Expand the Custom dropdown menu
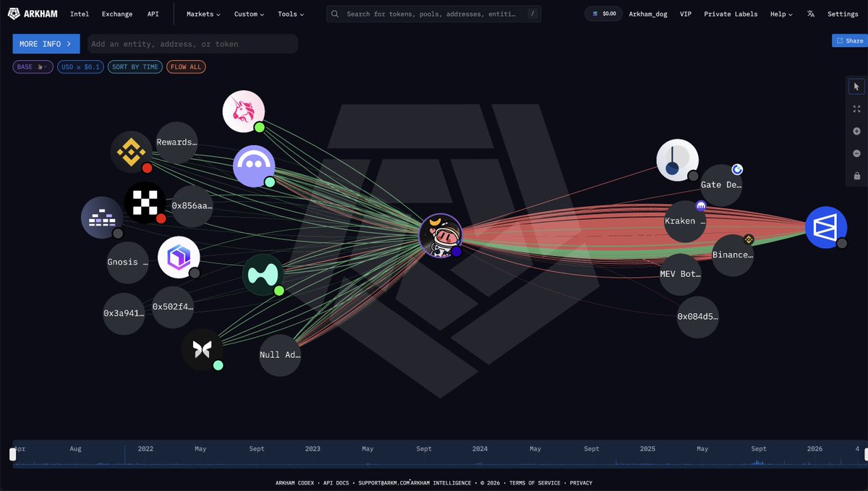 (x=250, y=14)
